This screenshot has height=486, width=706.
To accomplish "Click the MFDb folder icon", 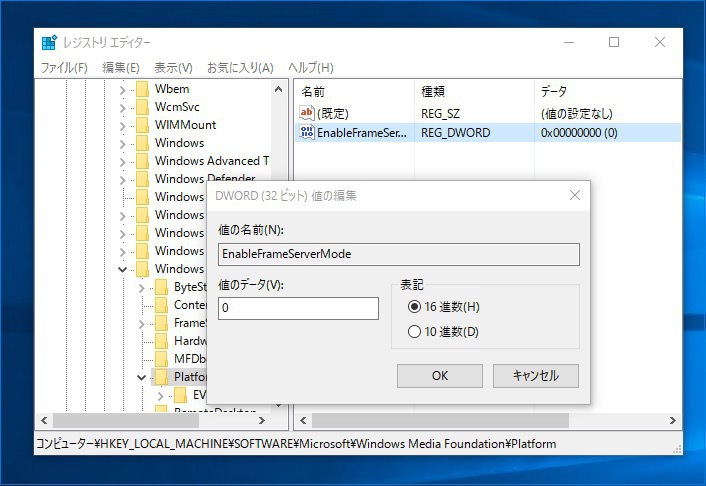I will point(162,359).
